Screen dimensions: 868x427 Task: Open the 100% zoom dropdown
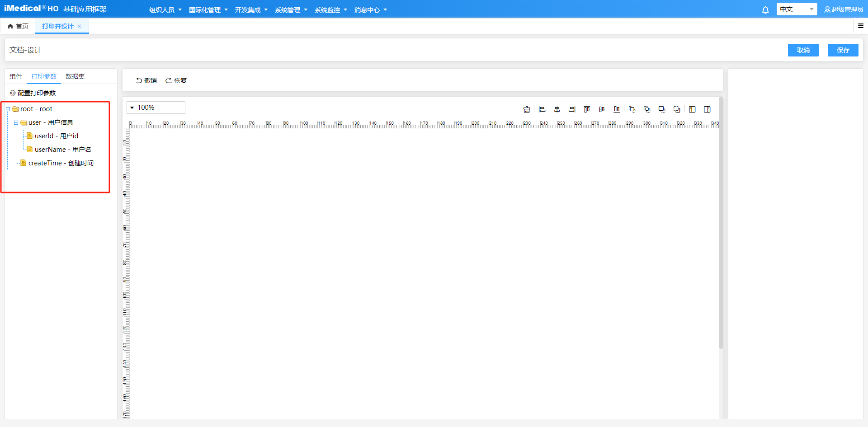[156, 108]
